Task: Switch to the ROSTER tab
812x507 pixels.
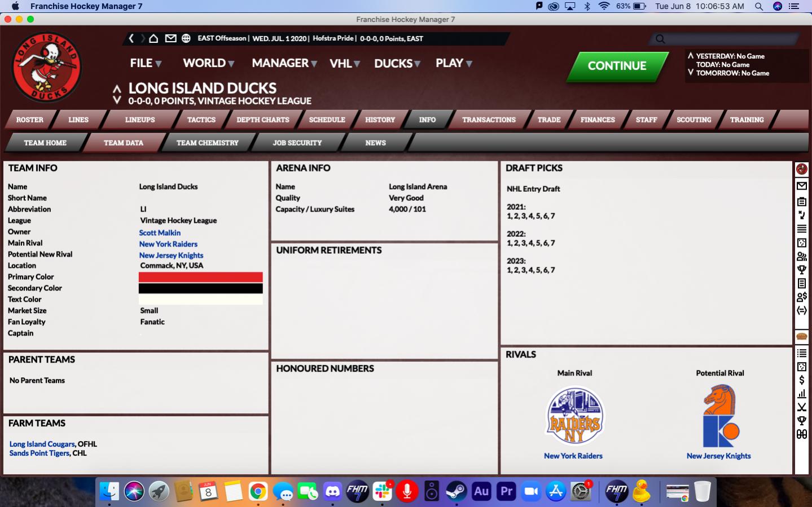Action: [x=29, y=120]
